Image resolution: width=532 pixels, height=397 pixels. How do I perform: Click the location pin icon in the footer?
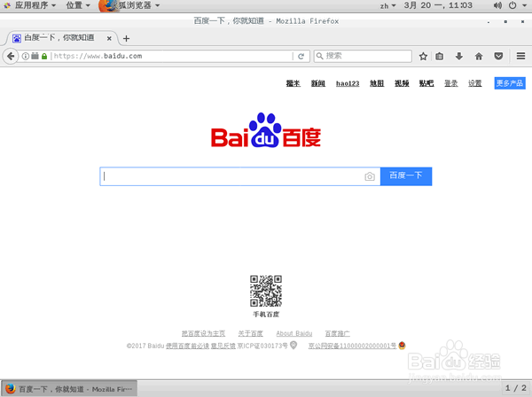293,345
